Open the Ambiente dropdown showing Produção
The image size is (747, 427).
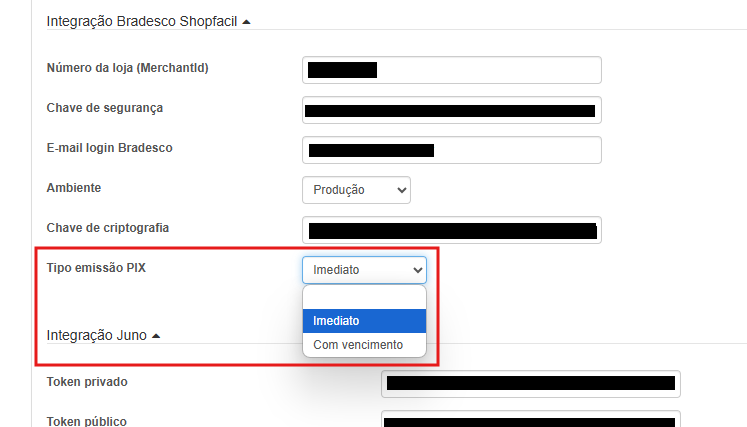click(x=356, y=189)
